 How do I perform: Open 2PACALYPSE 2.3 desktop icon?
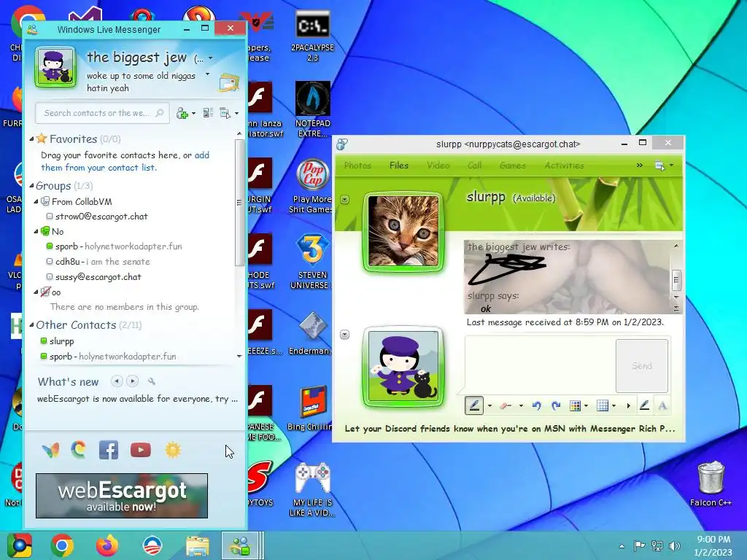tap(312, 37)
